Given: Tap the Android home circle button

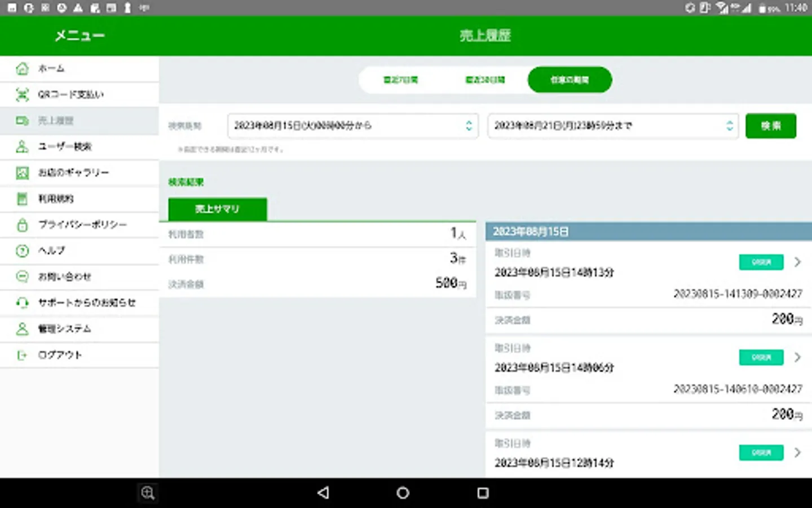Looking at the screenshot, I should pos(403,493).
